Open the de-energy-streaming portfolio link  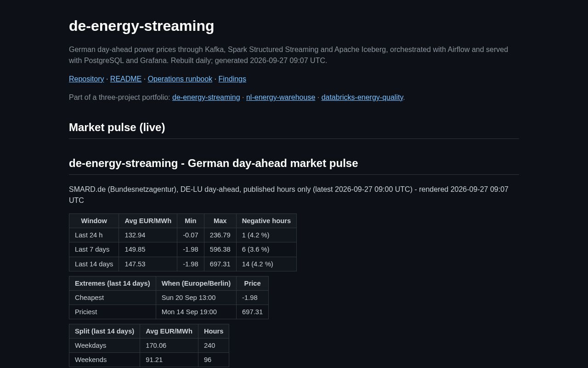206,97
